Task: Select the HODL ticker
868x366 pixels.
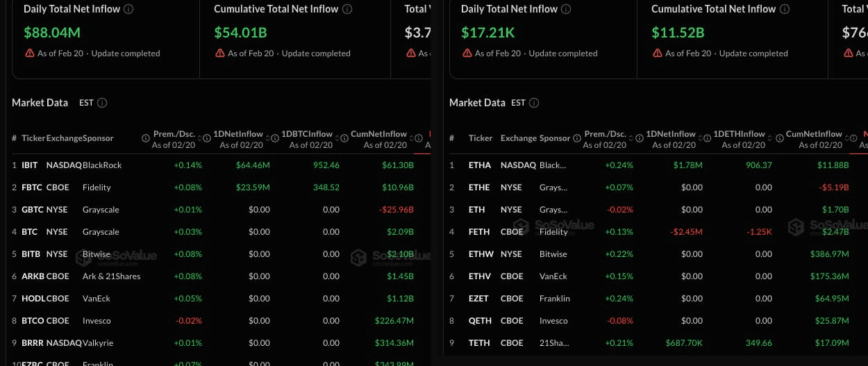Action: [33, 299]
